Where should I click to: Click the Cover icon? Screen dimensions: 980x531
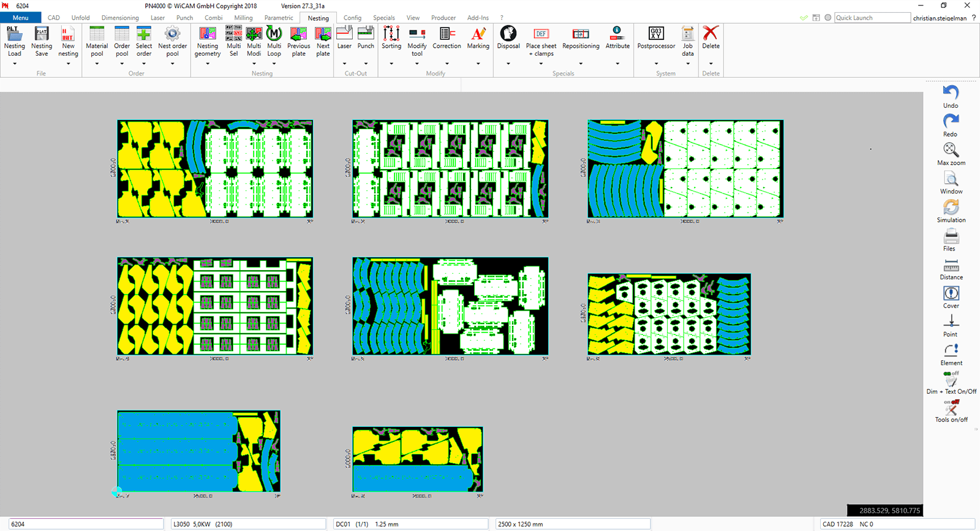coord(951,293)
